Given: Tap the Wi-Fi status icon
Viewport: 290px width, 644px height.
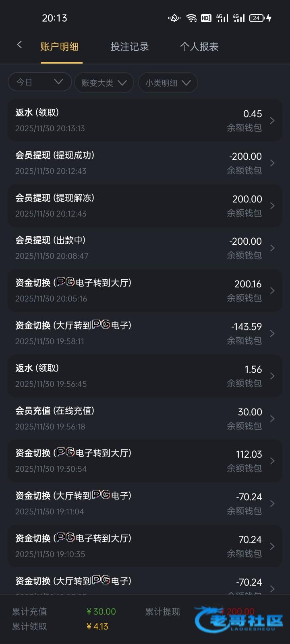Looking at the screenshot, I should point(191,18).
